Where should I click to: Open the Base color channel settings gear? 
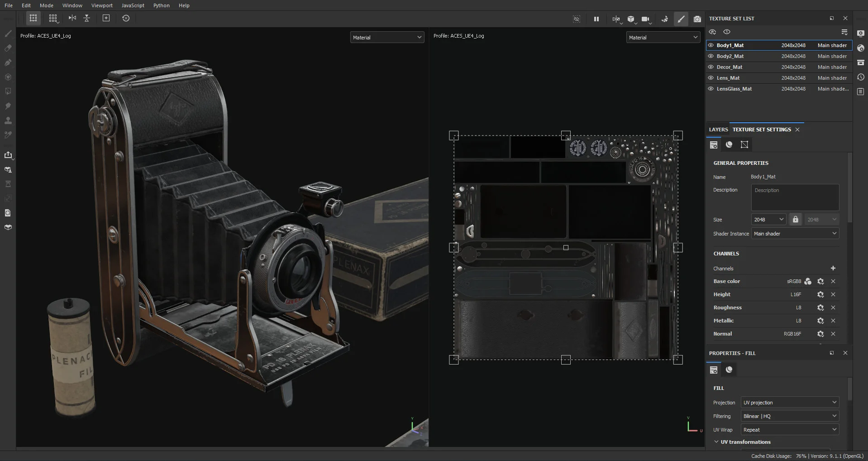(820, 281)
